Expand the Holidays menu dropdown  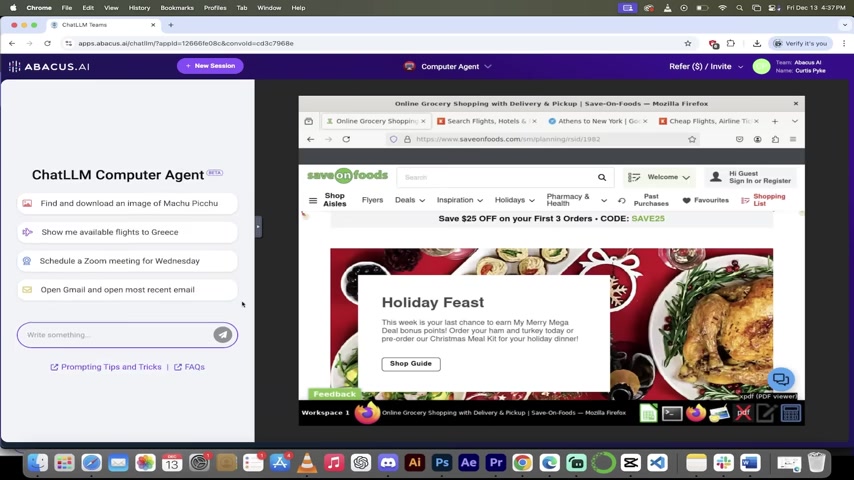(x=532, y=200)
